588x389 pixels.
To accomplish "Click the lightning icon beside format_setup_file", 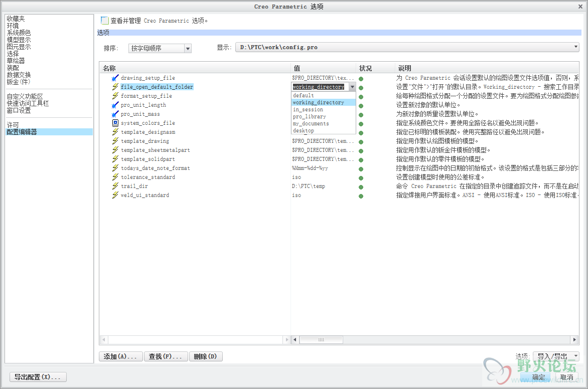I will tap(115, 96).
